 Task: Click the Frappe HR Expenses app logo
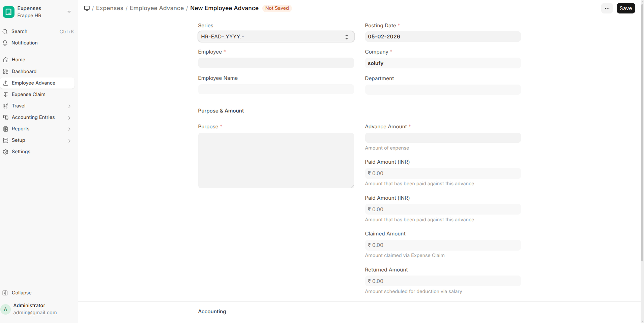click(x=8, y=12)
